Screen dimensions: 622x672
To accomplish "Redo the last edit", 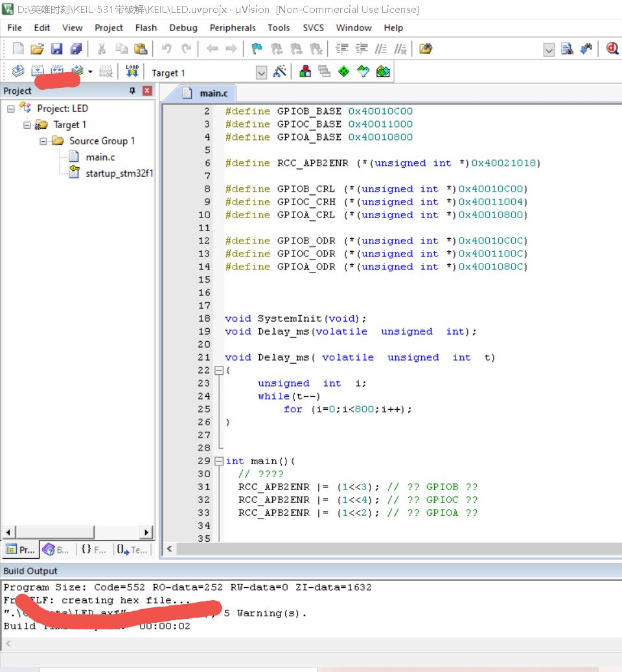I will tap(186, 49).
